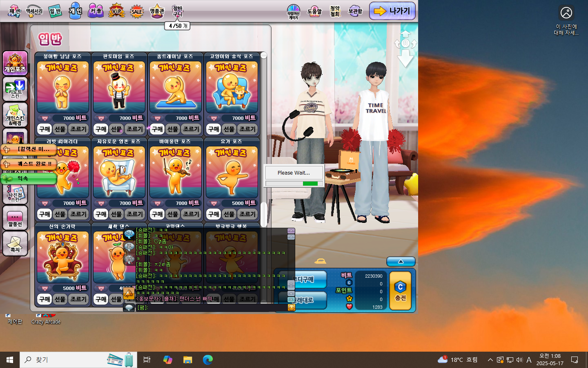The width and height of the screenshot is (588, 368).
Task: Switch to the 개인포즈 sidebar tab
Action: click(x=15, y=63)
